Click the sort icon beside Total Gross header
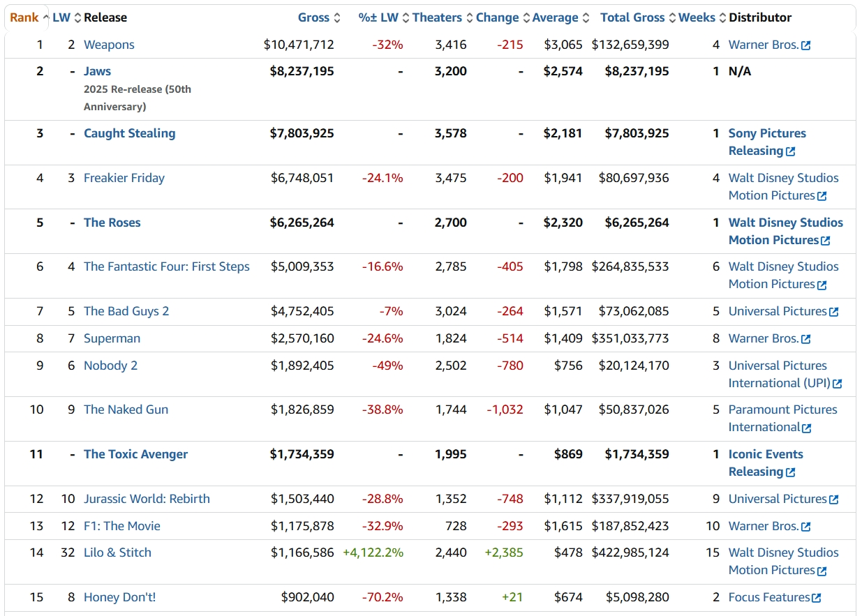The image size is (862, 616). [x=672, y=17]
